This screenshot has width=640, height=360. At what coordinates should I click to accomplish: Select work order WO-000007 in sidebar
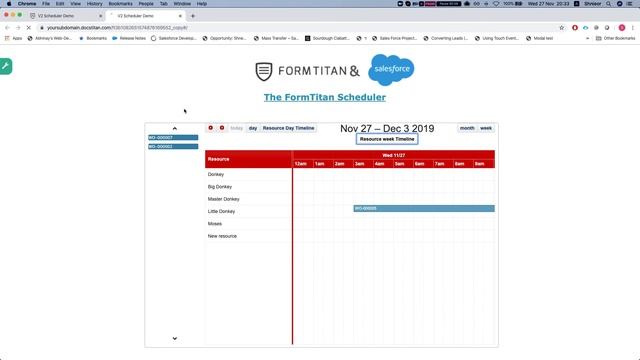pos(173,138)
